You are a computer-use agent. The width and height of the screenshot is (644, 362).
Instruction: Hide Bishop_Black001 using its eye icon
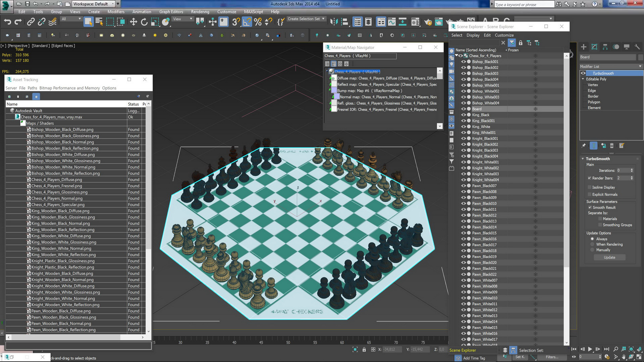464,62
